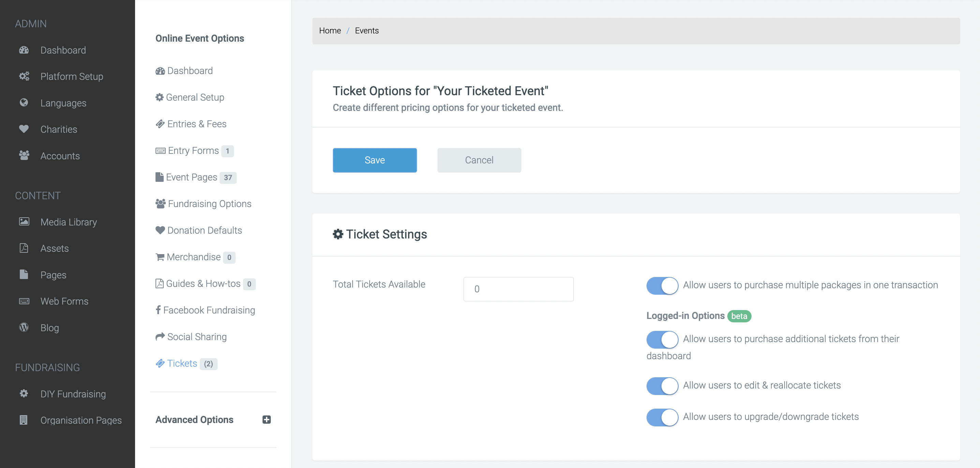
Task: Click the Accounts people icon
Action: pos(24,156)
